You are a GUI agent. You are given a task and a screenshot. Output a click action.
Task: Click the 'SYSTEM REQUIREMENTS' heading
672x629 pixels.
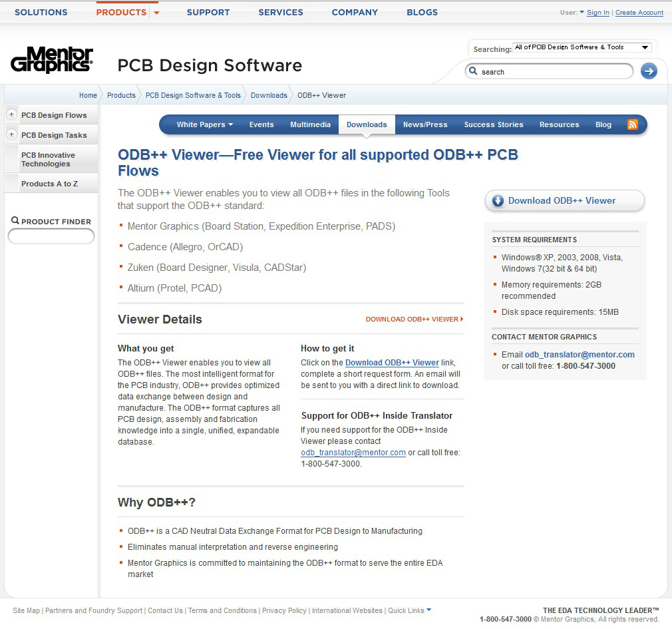point(534,240)
